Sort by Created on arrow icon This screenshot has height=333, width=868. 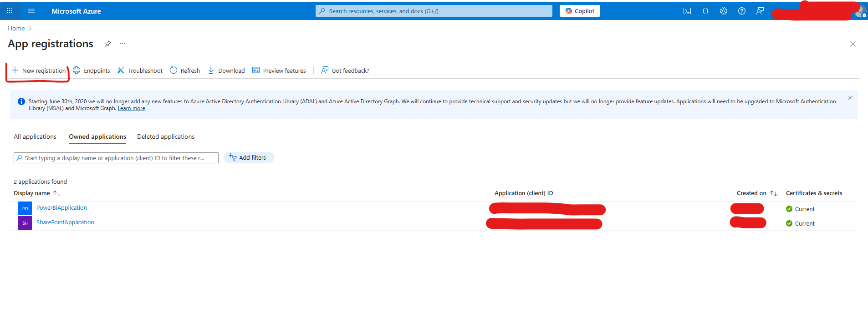tap(774, 193)
